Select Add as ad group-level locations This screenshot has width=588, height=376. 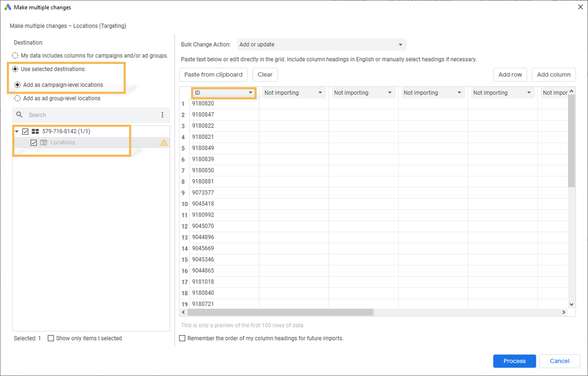[x=17, y=98]
